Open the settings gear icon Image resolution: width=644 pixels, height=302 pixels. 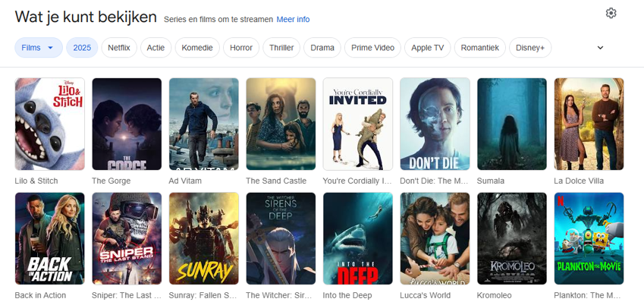click(x=611, y=13)
